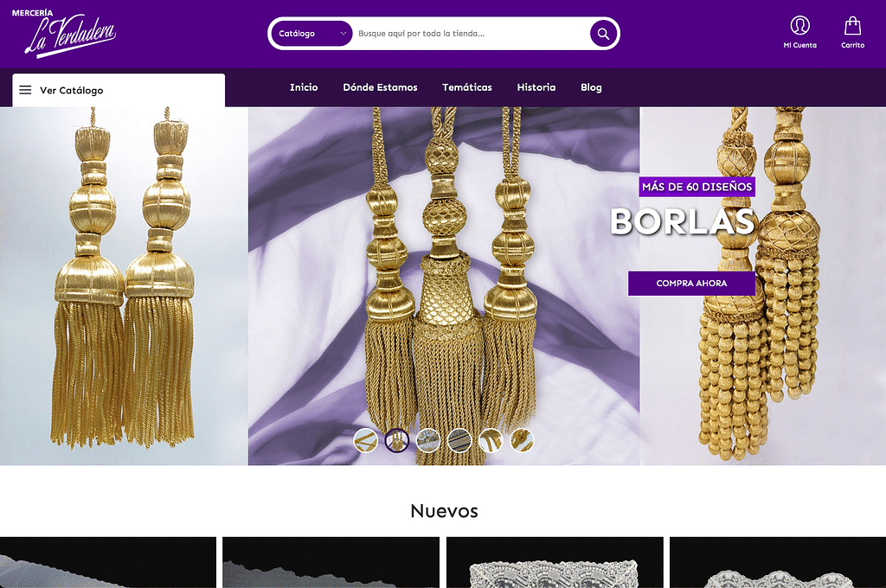Select the third carousel thumbnail
886x588 pixels.
pyautogui.click(x=427, y=440)
